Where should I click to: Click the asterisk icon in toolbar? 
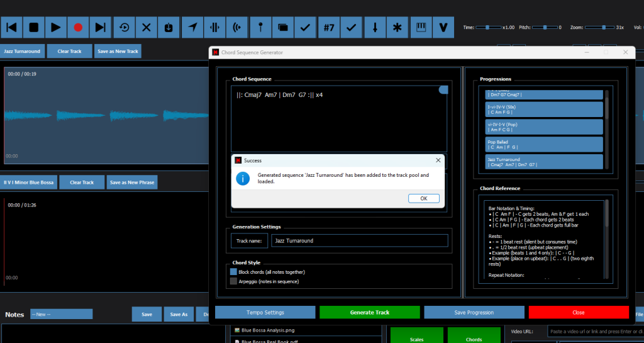click(x=397, y=27)
